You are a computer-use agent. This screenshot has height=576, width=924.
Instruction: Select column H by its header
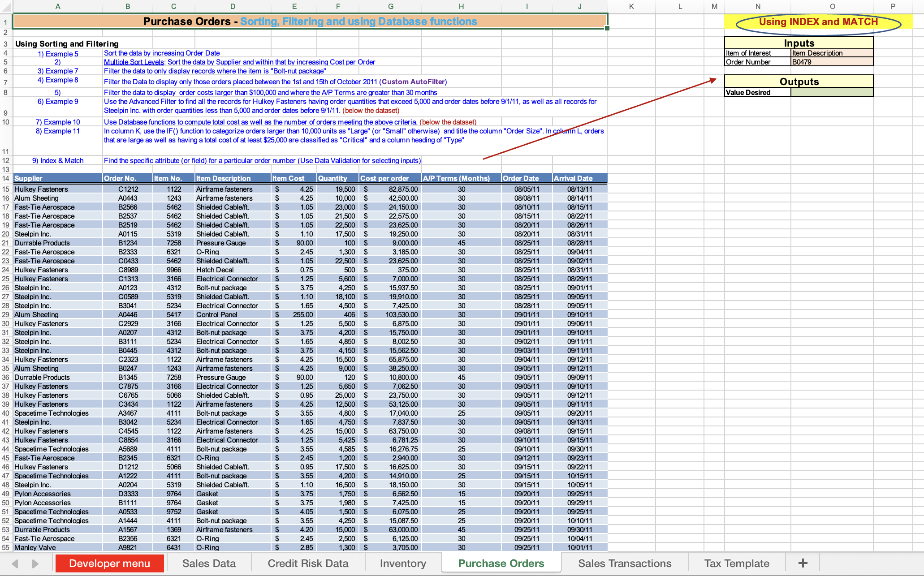(461, 6)
